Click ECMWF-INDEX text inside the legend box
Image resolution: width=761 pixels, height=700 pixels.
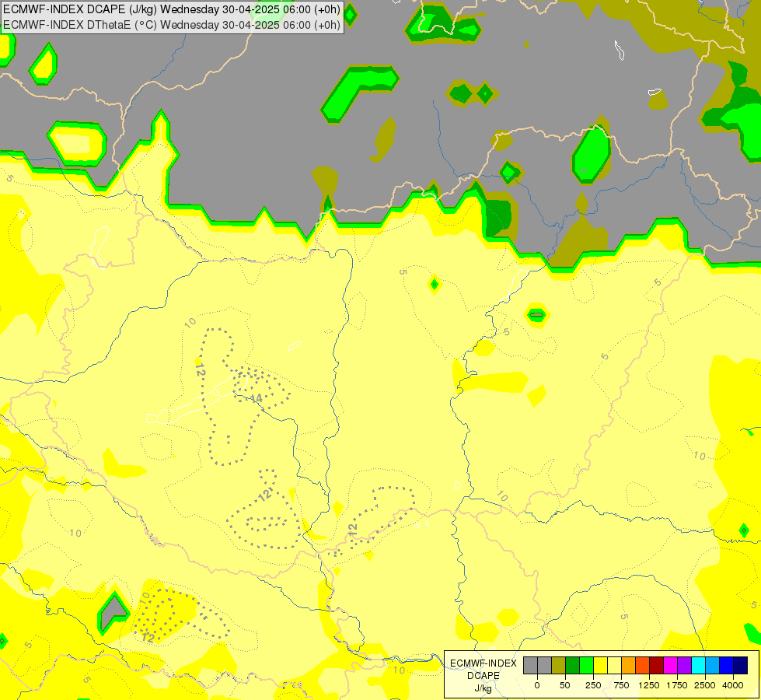tap(483, 663)
